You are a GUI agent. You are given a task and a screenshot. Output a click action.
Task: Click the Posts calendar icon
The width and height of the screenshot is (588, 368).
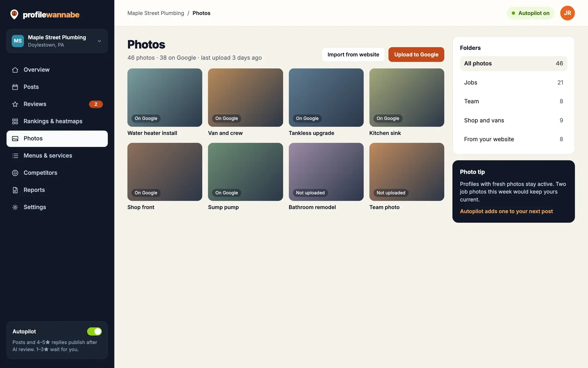click(15, 87)
